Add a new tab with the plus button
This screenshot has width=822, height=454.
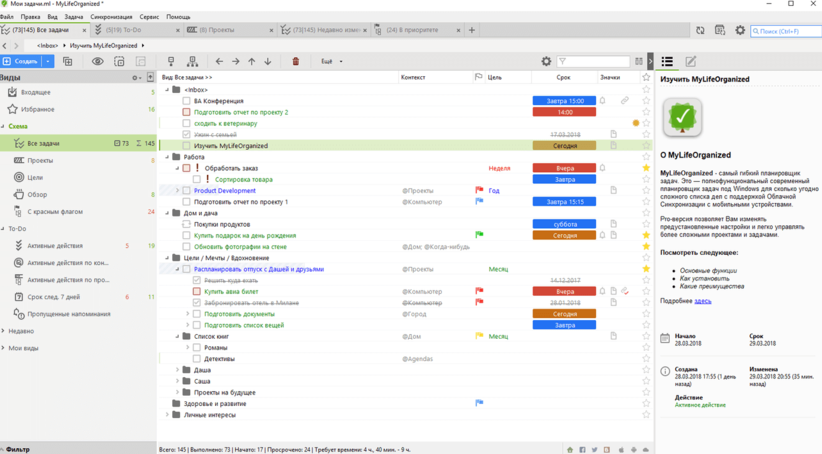tap(472, 30)
